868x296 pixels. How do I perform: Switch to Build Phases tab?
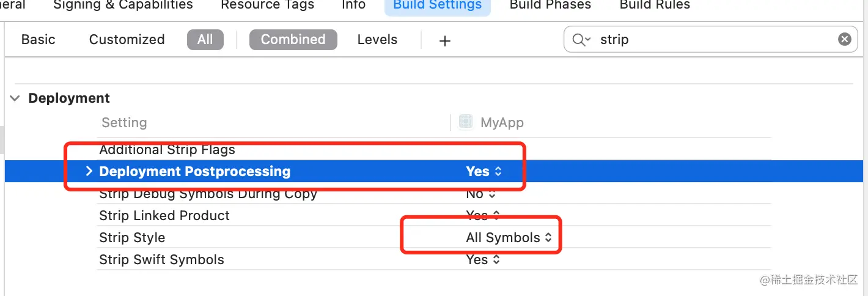pyautogui.click(x=550, y=5)
